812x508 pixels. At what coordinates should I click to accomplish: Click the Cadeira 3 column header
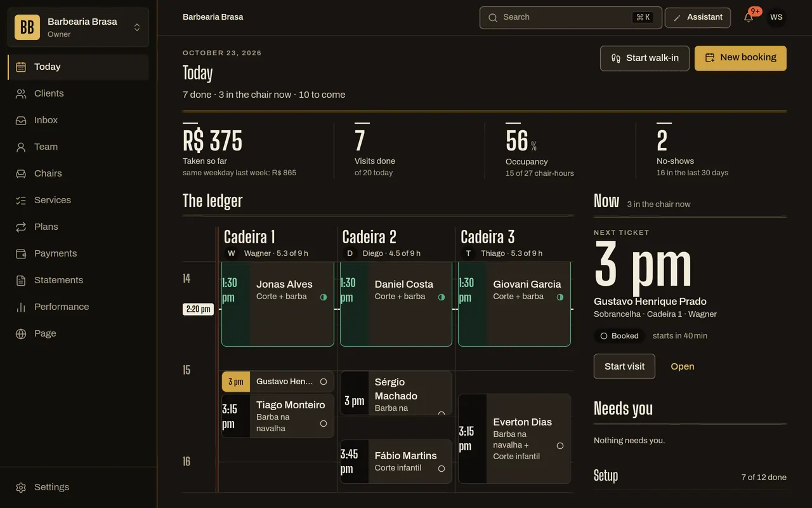tap(514, 244)
